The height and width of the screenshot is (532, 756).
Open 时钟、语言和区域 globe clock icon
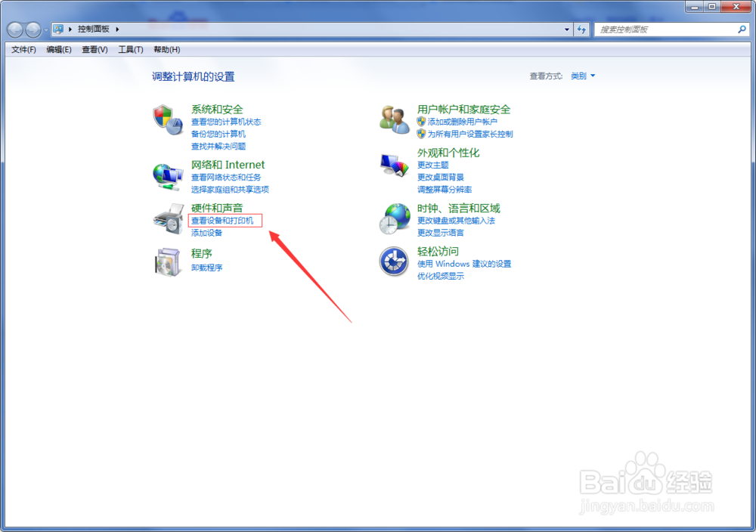tap(395, 218)
